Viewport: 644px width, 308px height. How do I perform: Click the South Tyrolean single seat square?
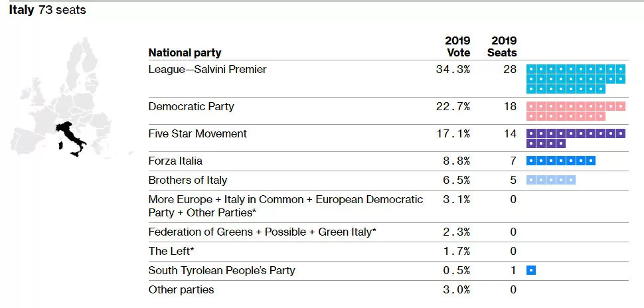[531, 270]
